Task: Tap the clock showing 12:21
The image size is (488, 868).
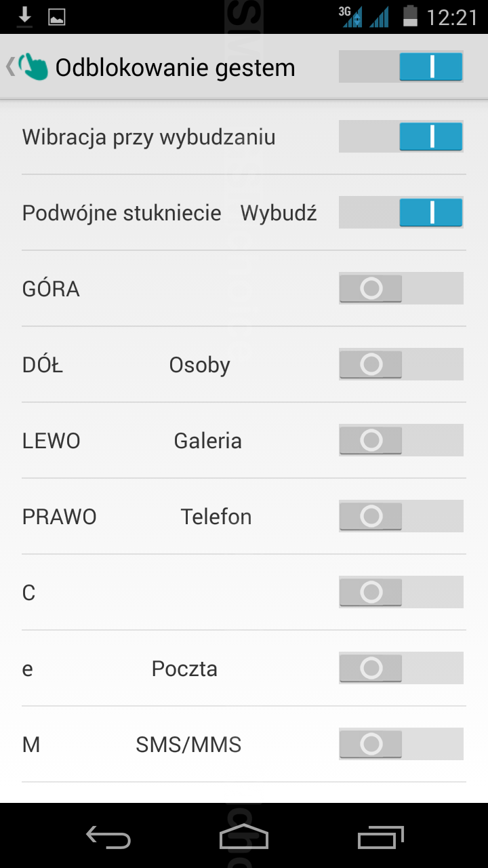Action: (452, 17)
